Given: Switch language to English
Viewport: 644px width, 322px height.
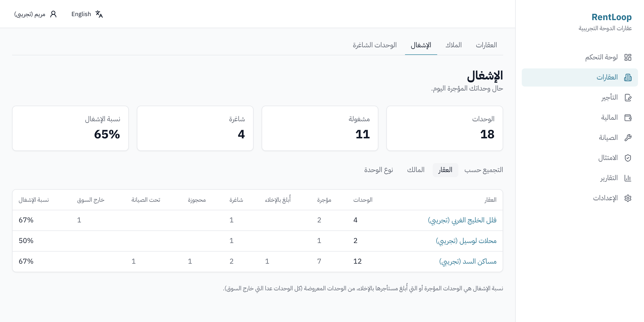Looking at the screenshot, I should 87,14.
